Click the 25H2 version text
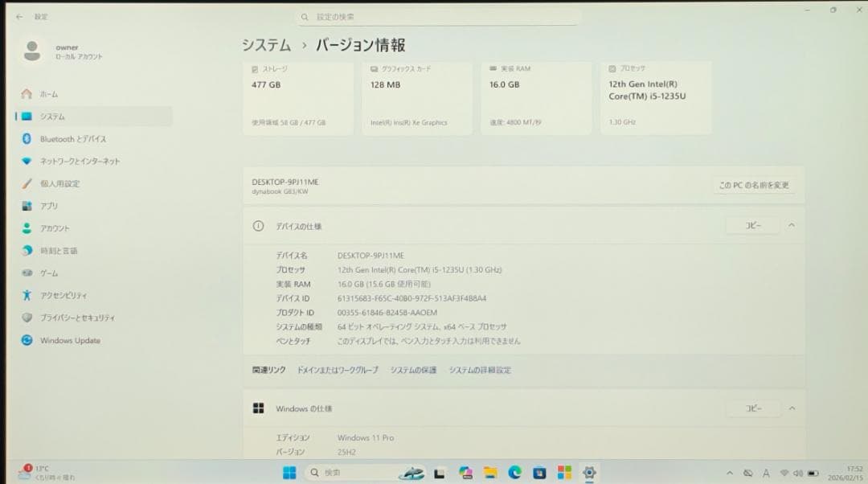The image size is (868, 484). coord(346,453)
